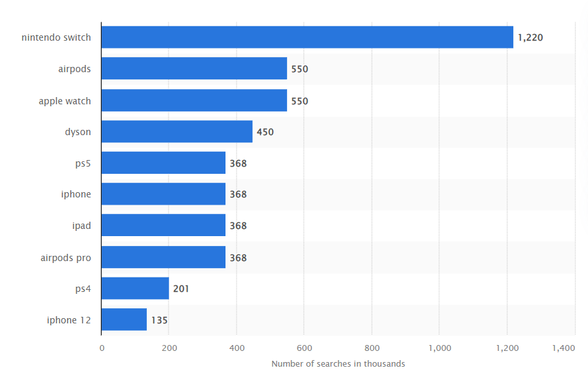
Task: Click the 450 value label
Action: pos(265,132)
